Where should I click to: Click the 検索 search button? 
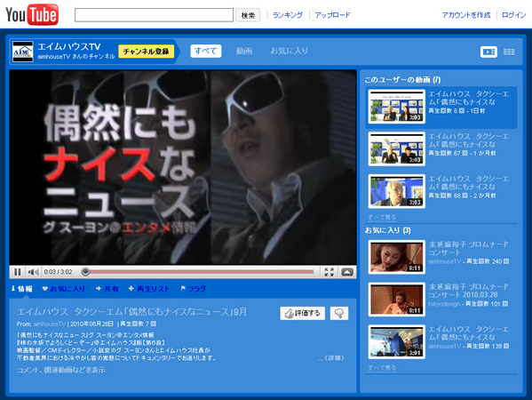pos(248,15)
